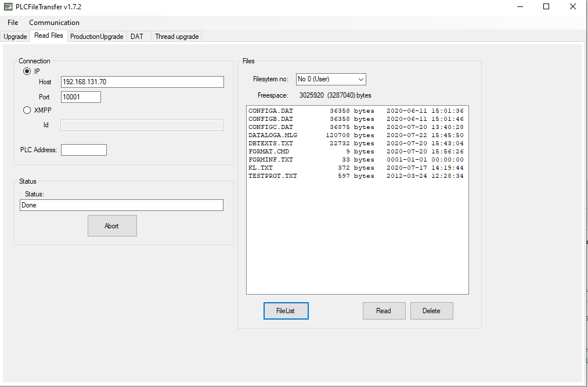Click the Delete button
This screenshot has height=387, width=588.
(x=431, y=310)
